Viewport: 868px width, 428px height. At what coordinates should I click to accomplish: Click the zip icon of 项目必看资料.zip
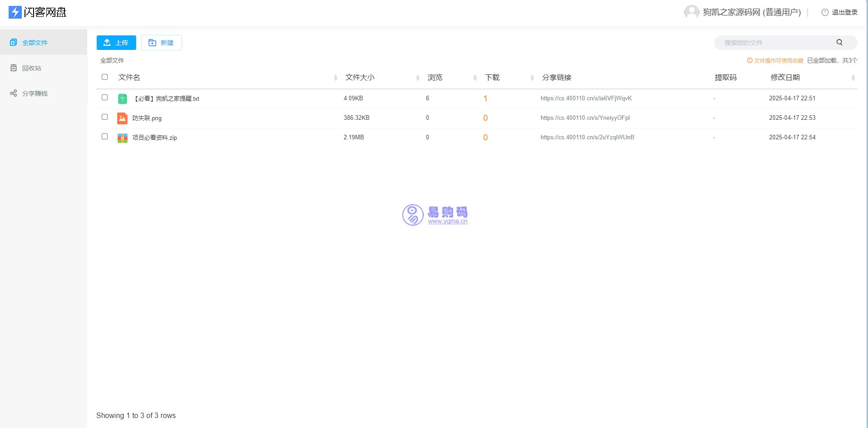tap(122, 138)
